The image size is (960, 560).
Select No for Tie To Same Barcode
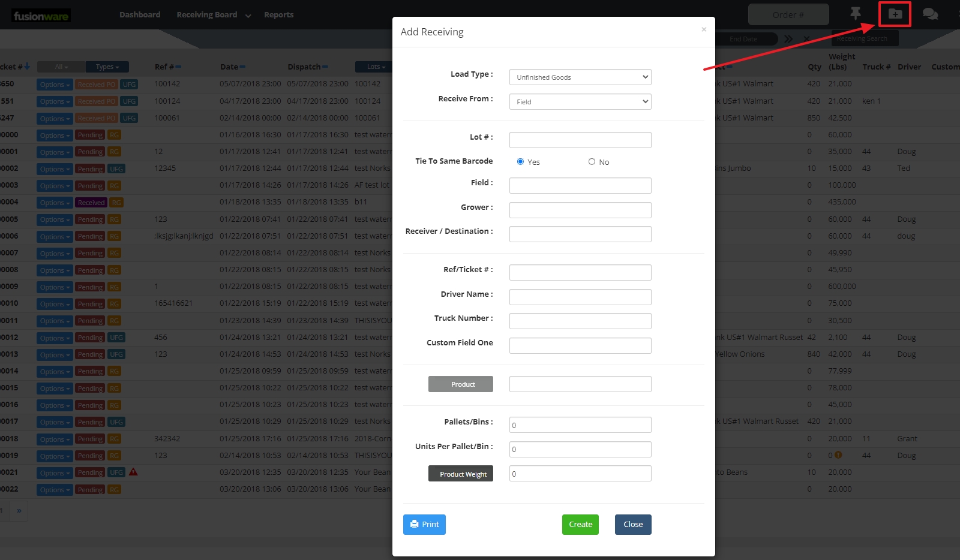point(591,161)
